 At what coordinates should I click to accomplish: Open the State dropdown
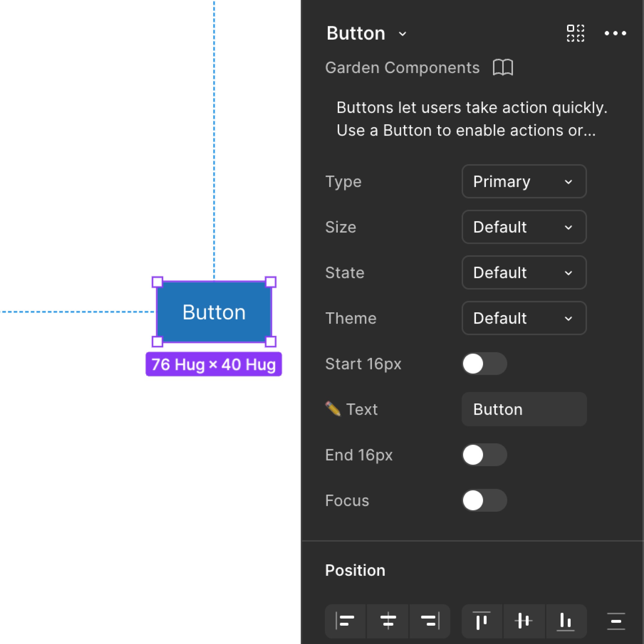[x=524, y=273]
